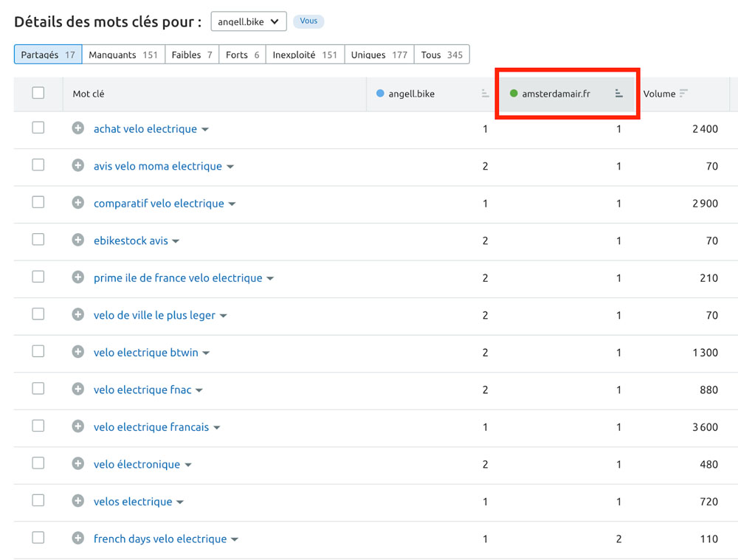The image size is (738, 560).
Task: Click the green amsterdamair.fr color dot
Action: coord(514,93)
